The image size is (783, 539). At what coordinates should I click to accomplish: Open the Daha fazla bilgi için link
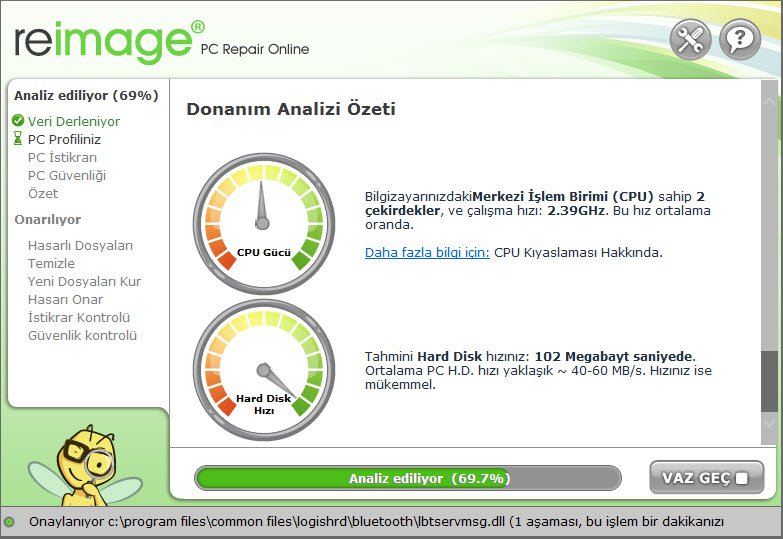427,252
